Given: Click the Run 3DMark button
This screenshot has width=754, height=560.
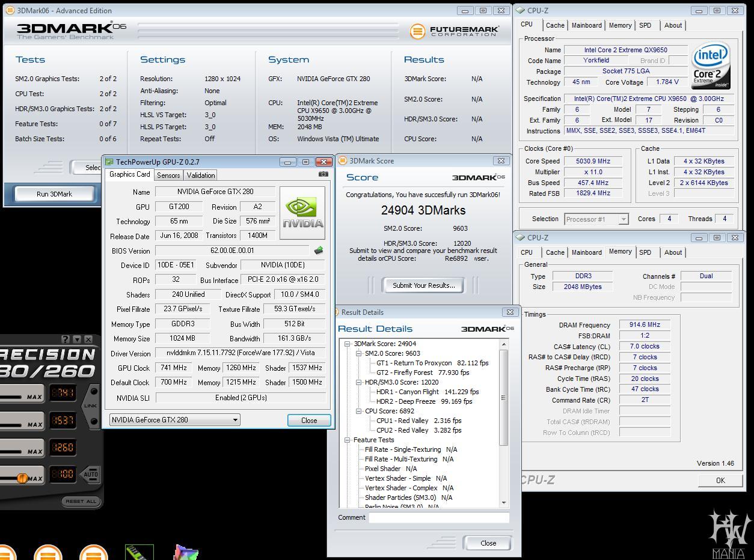Looking at the screenshot, I should (x=54, y=194).
